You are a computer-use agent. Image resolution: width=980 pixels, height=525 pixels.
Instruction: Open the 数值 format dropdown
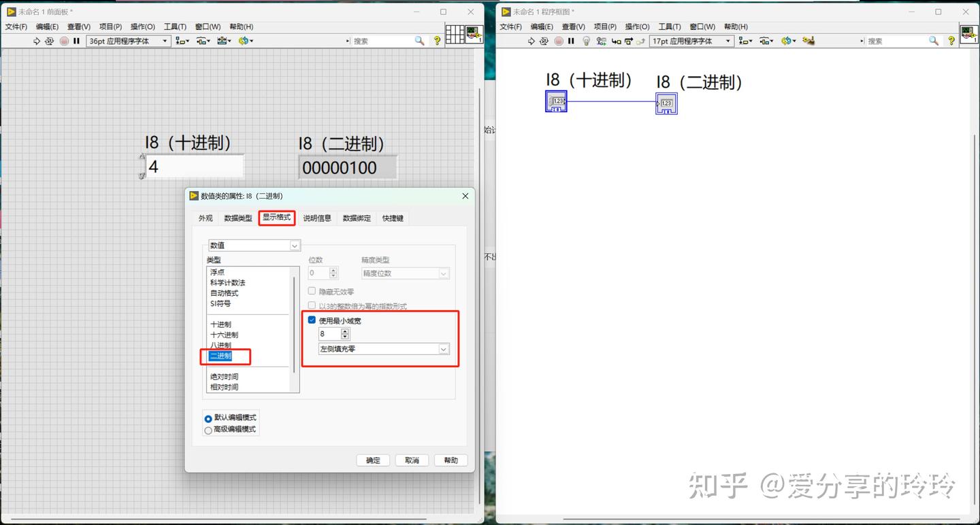coord(294,245)
